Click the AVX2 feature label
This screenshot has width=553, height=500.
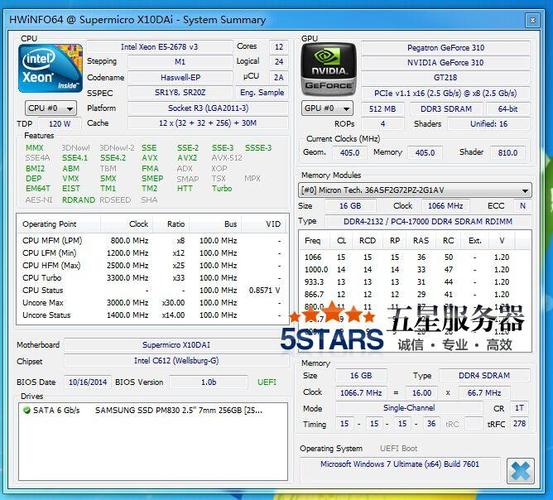187,158
